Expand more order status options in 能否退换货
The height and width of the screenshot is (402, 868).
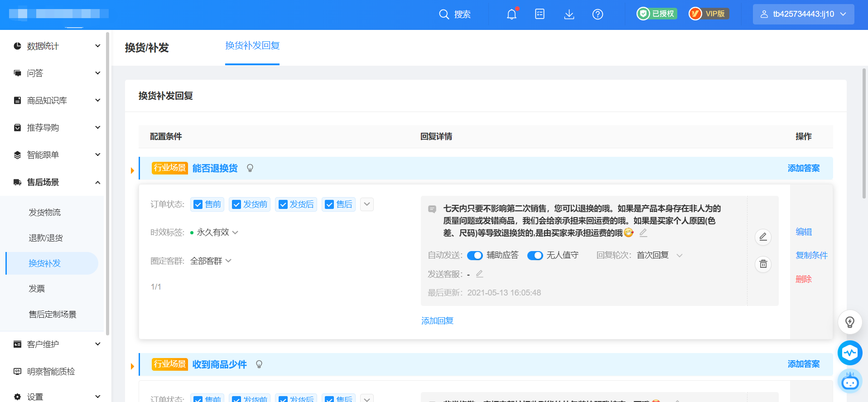click(367, 204)
